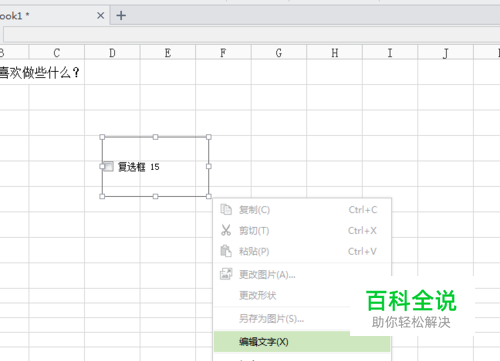
Task: Click the Paste clipboard icon
Action: (x=226, y=251)
